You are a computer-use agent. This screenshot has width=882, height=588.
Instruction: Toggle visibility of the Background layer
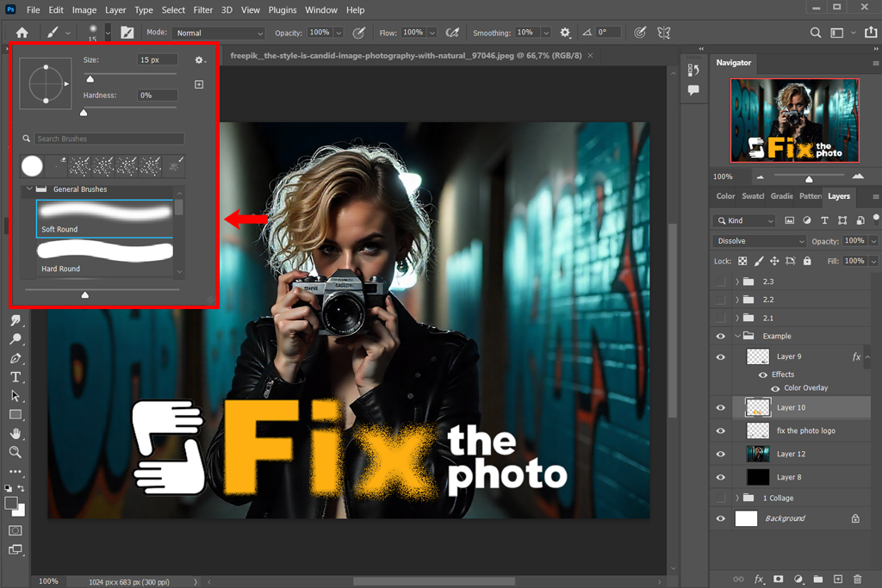[721, 518]
